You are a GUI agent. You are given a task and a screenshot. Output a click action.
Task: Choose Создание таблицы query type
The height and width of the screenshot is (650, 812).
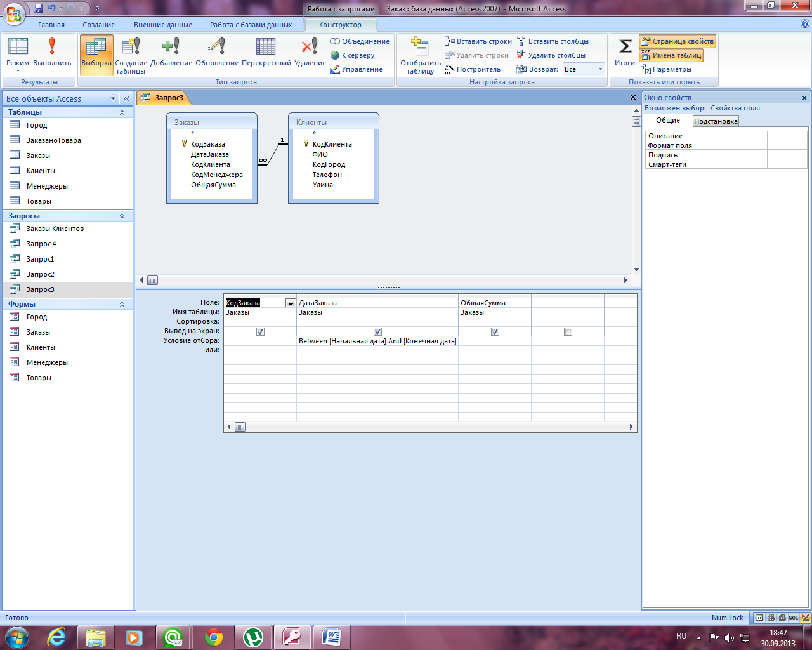[131, 55]
